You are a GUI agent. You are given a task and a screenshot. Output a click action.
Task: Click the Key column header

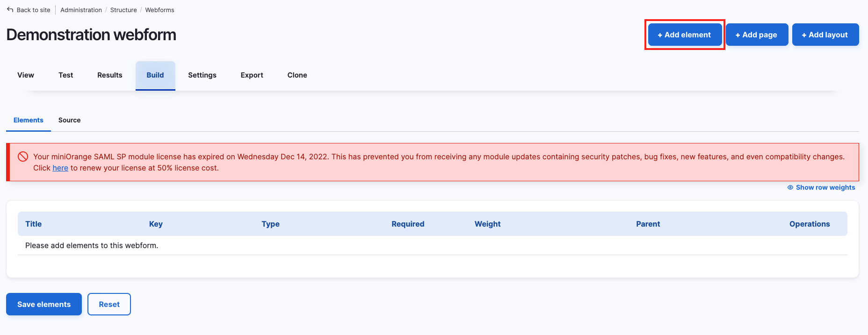(x=156, y=224)
